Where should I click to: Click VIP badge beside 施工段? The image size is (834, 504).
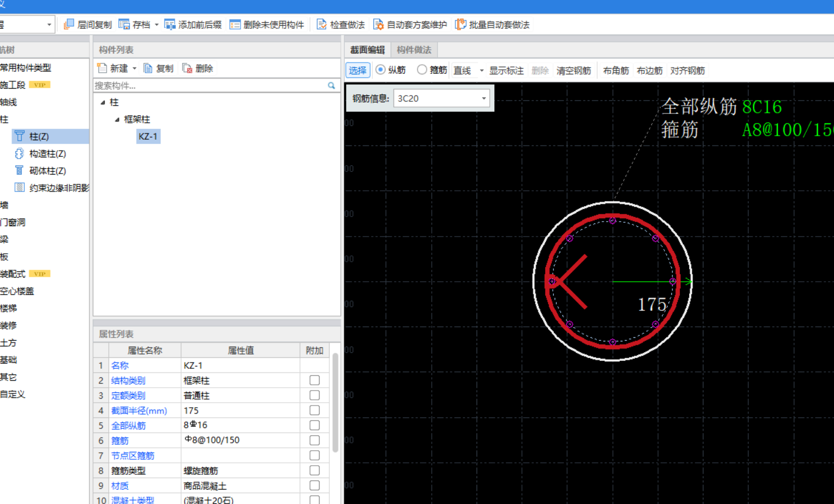40,85
